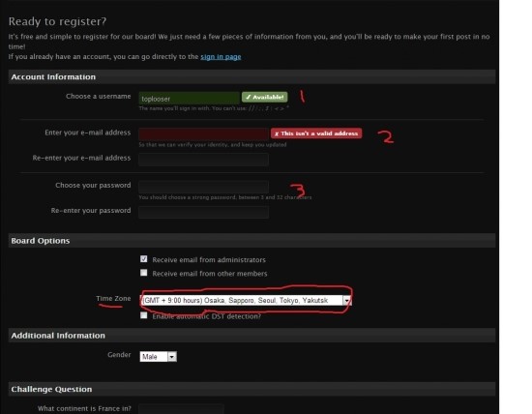Enable automatic DST detection checkbox
Screen dimensions: 532x414
tap(144, 315)
